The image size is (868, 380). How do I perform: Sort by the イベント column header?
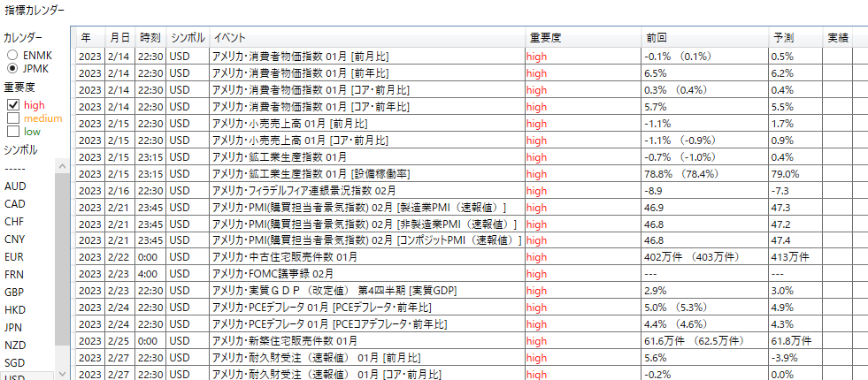pos(366,38)
